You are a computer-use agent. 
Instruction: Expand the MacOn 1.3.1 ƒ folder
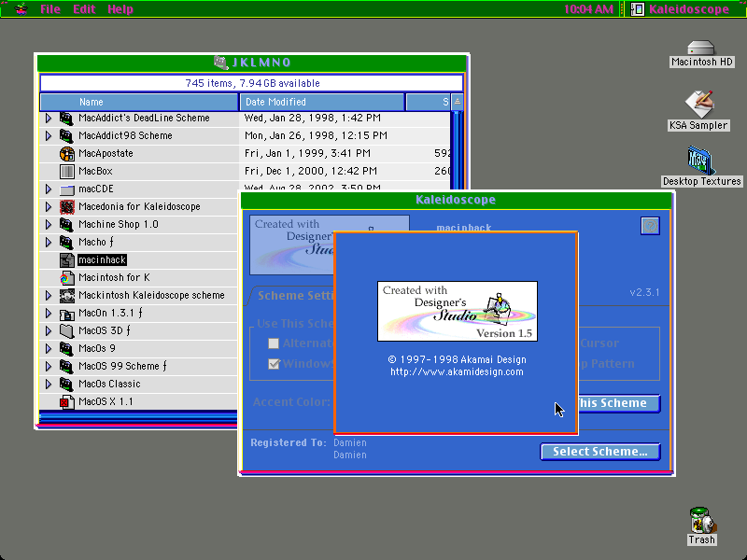(x=49, y=313)
